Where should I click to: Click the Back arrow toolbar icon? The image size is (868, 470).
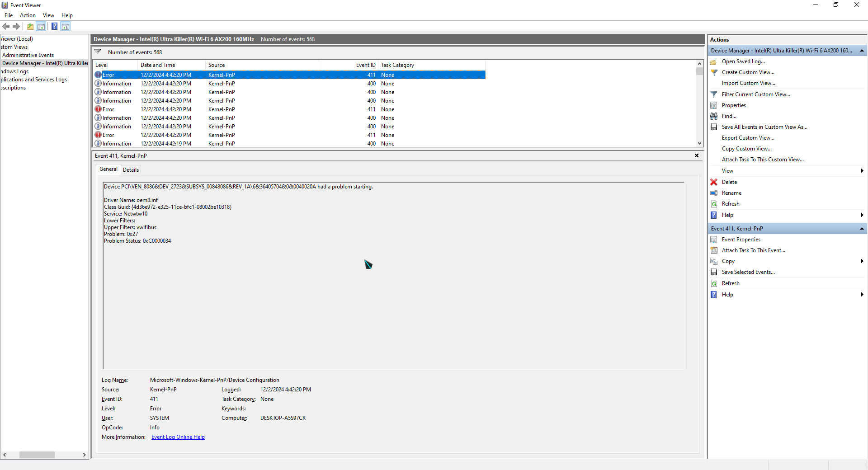click(6, 27)
